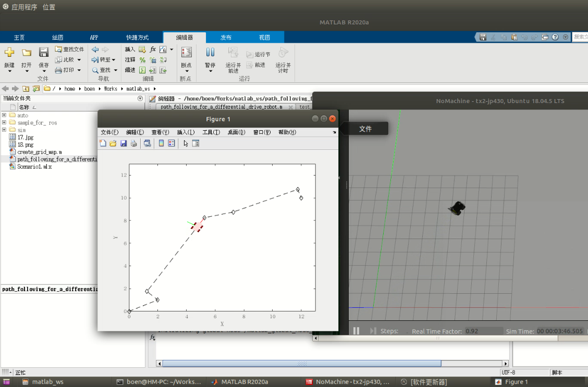Screen dimensions: 588x387
Task: Expand the sim folder tree node
Action: (4, 130)
